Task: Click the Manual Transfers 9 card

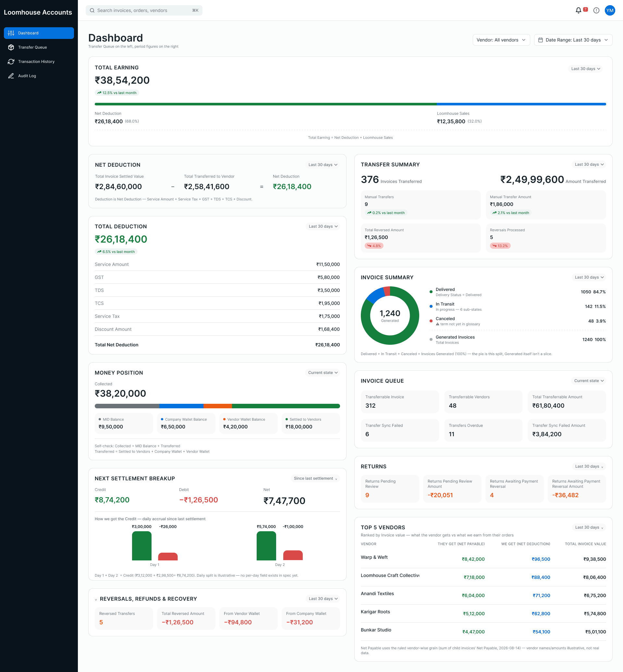Action: pyautogui.click(x=421, y=205)
